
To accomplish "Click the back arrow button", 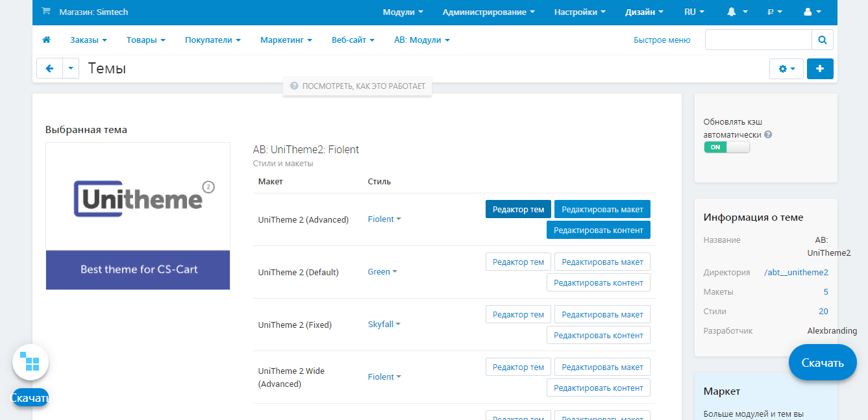I will click(x=49, y=68).
